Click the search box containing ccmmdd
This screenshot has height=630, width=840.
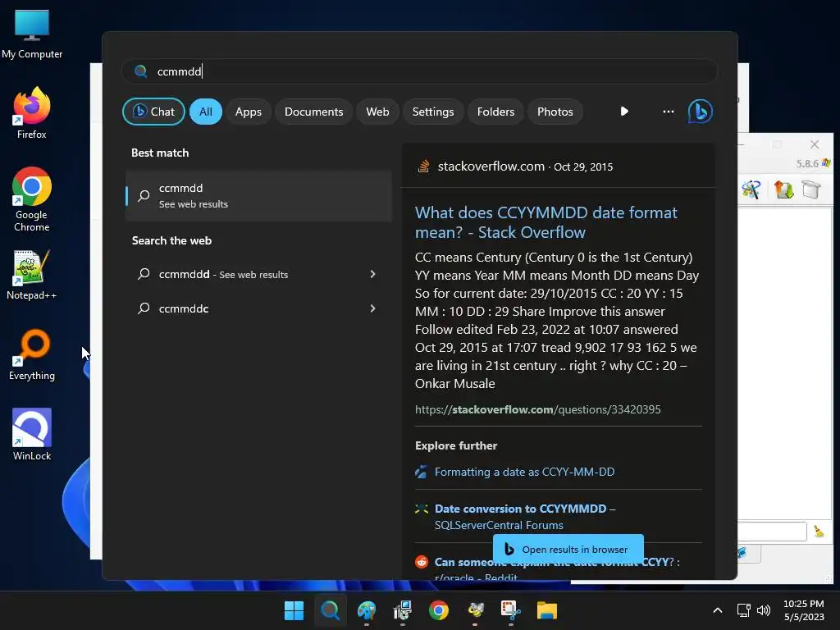[x=419, y=71]
